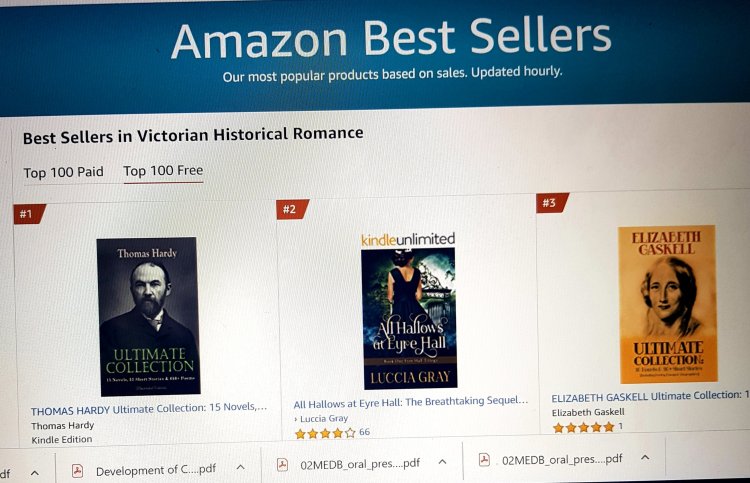750x483 pixels.
Task: Switch to Top 100 Paid tab
Action: pyautogui.click(x=63, y=172)
